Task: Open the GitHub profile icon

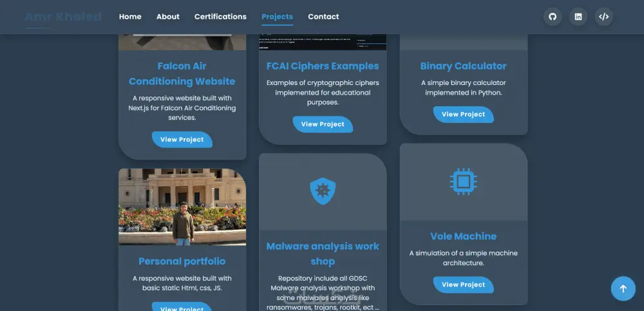Action: [553, 17]
